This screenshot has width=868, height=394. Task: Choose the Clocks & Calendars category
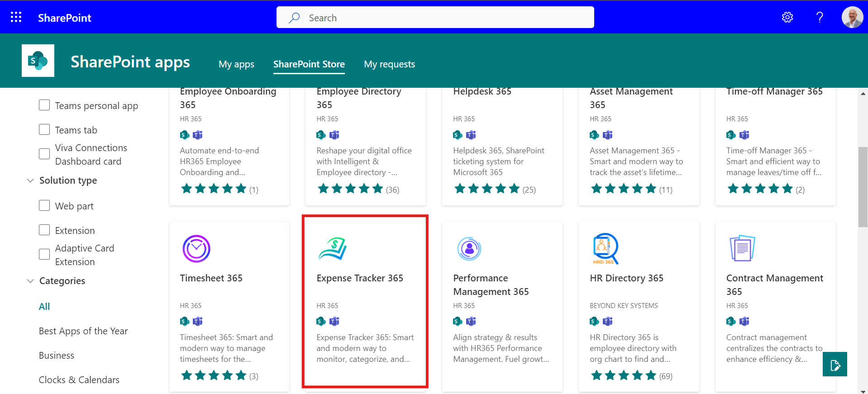click(79, 380)
